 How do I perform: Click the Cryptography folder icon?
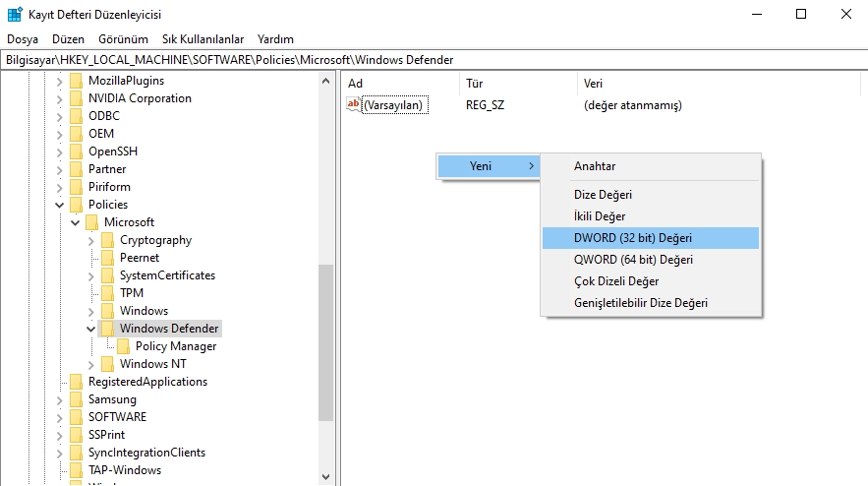point(107,240)
